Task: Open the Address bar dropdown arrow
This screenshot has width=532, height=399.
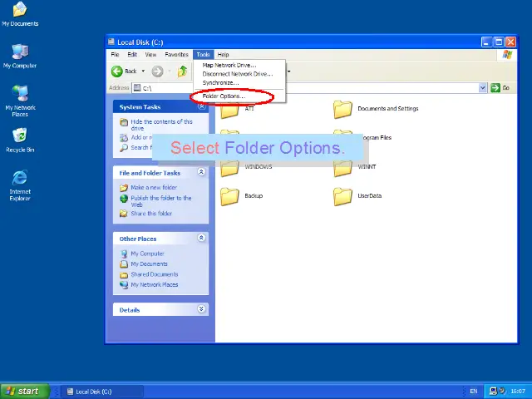Action: [482, 88]
